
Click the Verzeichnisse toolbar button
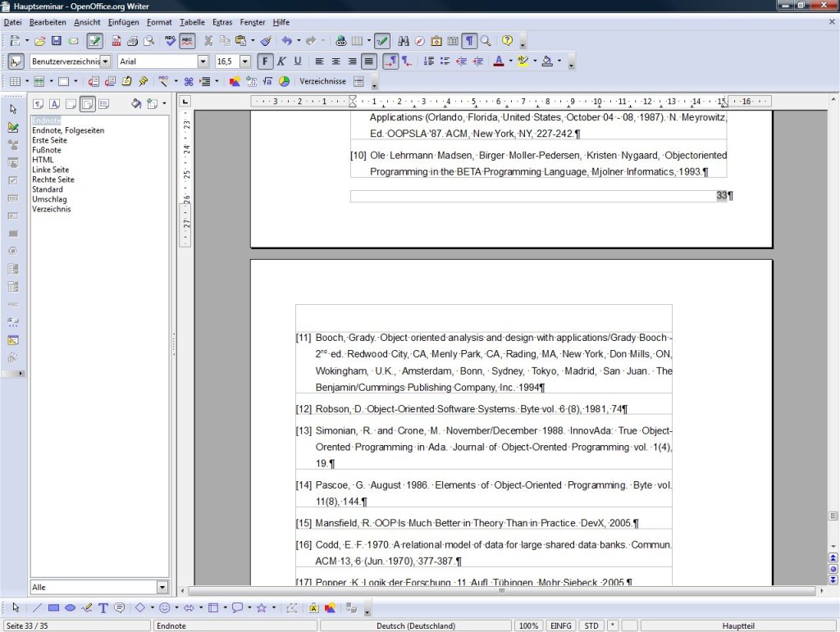click(322, 81)
